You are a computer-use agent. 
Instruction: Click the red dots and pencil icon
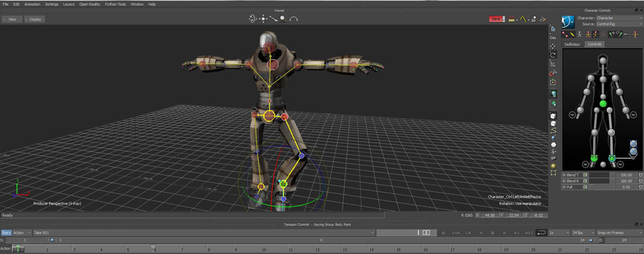[x=569, y=35]
